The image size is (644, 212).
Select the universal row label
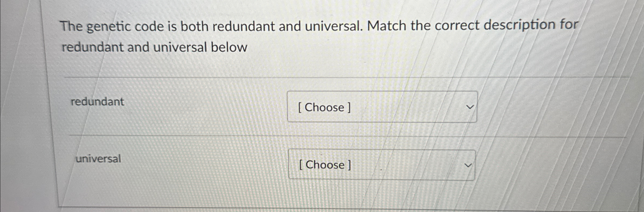(98, 159)
